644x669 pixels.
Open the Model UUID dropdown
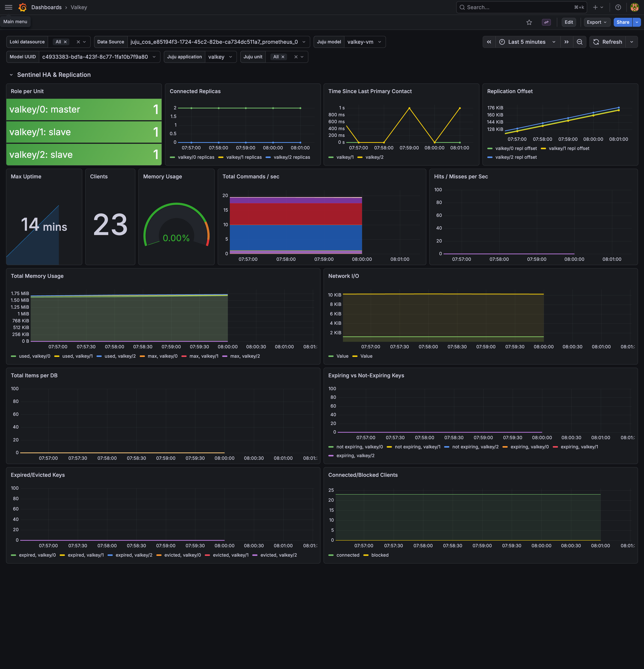point(99,57)
